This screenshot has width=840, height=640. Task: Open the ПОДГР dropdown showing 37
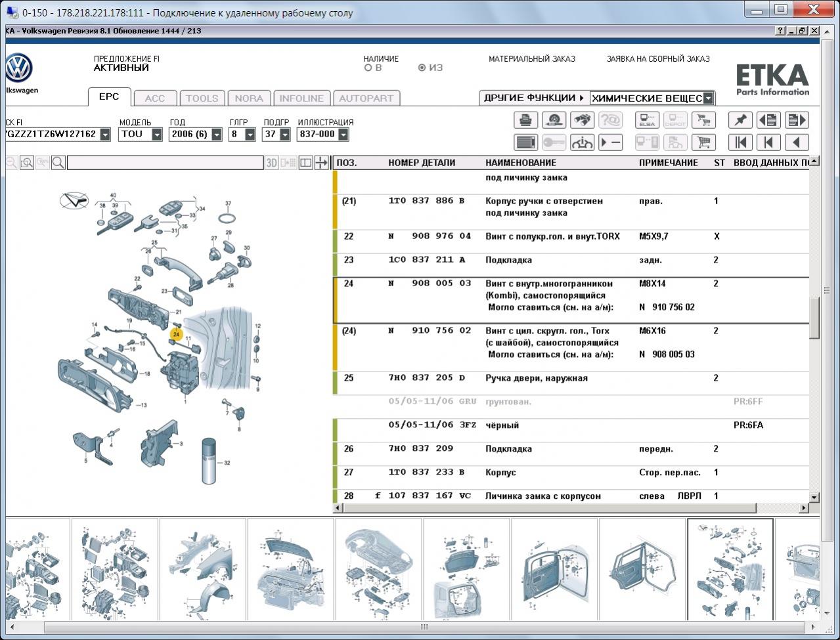[x=284, y=135]
